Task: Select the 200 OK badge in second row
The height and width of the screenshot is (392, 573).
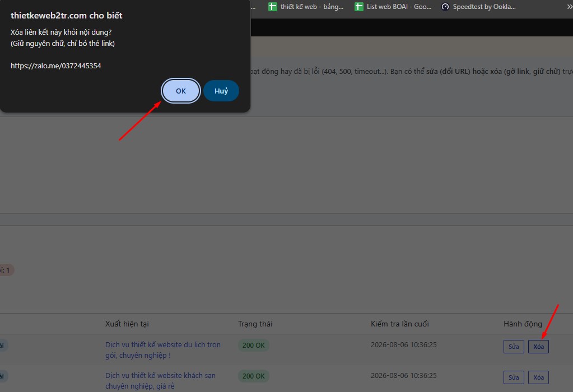Action: [254, 376]
